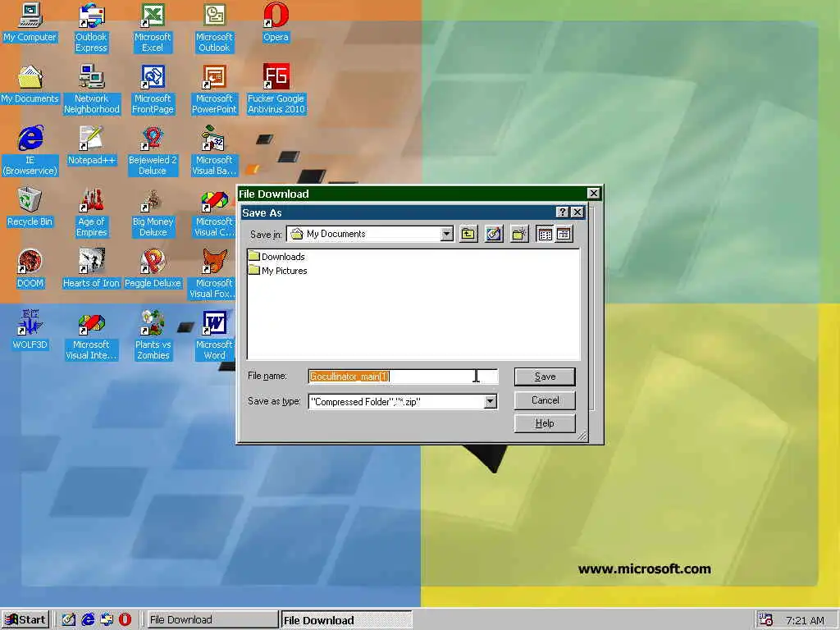Screen dimensions: 840x630
Task: Click the File name input field
Action: tap(403, 377)
